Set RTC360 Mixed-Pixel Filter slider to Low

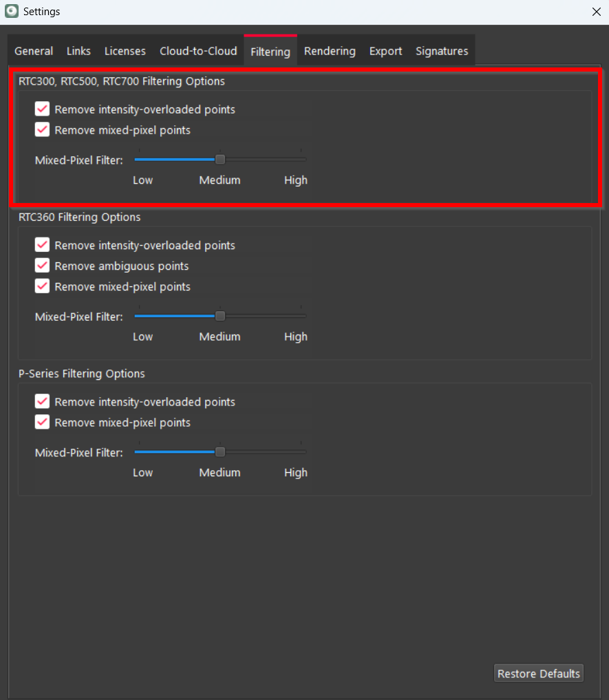(139, 316)
